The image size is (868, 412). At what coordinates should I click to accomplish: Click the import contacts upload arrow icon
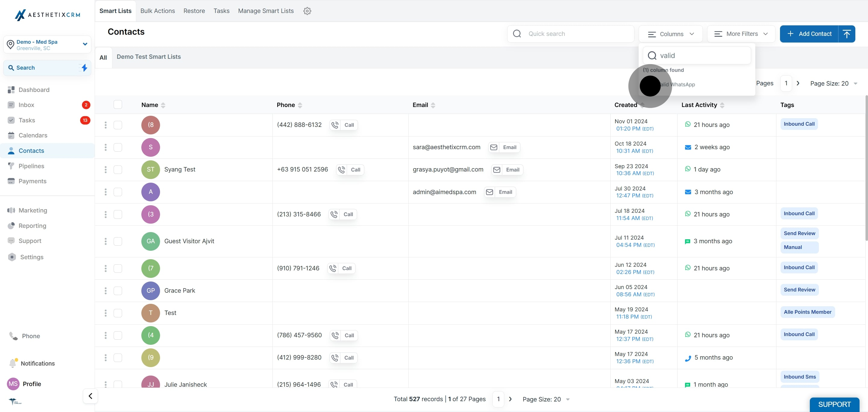pos(846,34)
